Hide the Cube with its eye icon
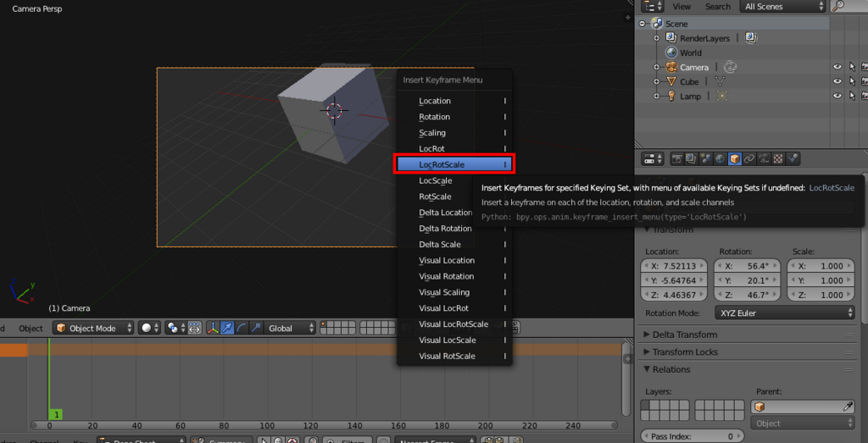 [837, 81]
